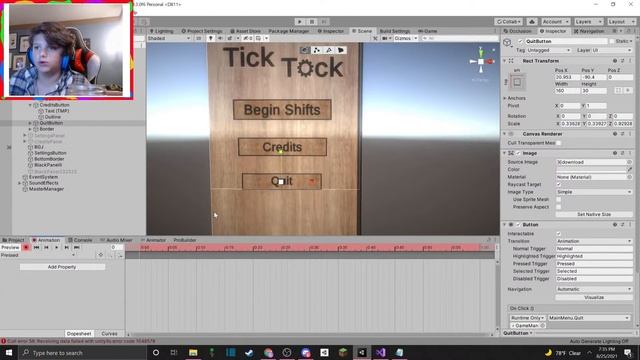Open the Shaded draw mode dropdown
The width and height of the screenshot is (640, 360).
coord(169,38)
